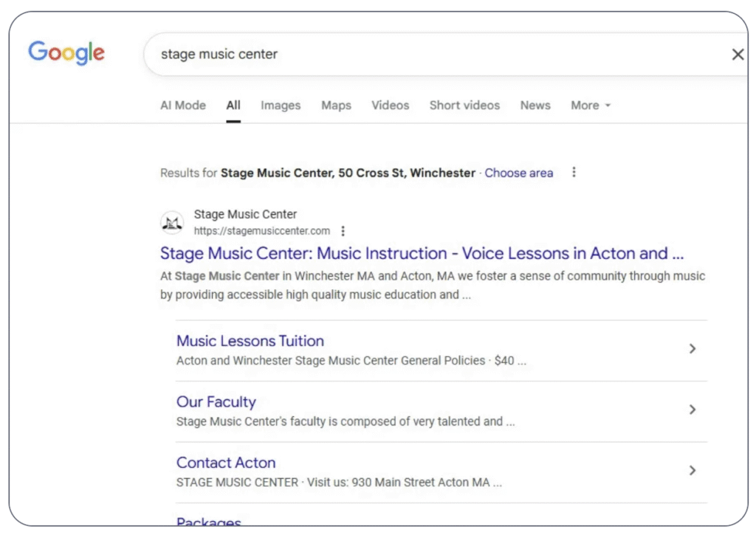This screenshot has height=535, width=756.
Task: Click the Google logo
Action: (66, 52)
